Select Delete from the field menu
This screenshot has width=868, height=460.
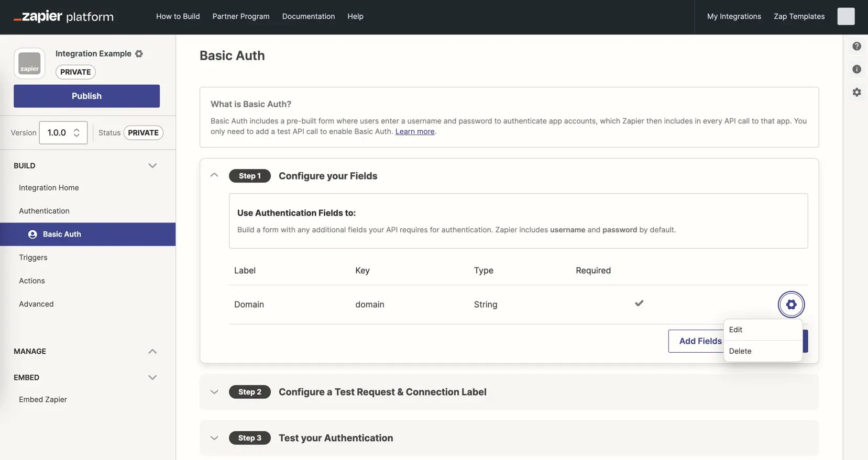[763, 351]
